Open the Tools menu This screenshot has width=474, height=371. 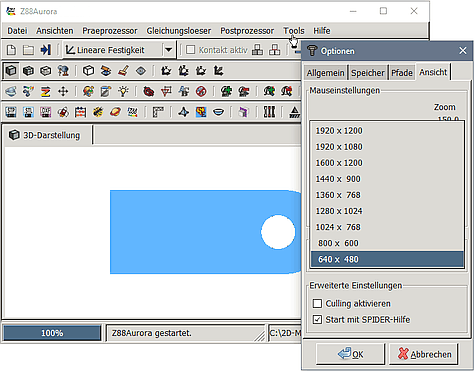(x=294, y=31)
